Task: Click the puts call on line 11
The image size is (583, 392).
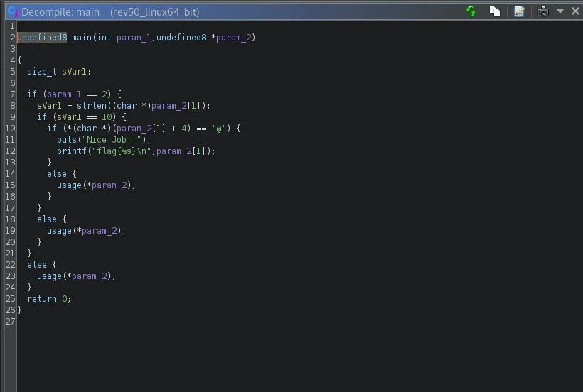Action: 67,140
